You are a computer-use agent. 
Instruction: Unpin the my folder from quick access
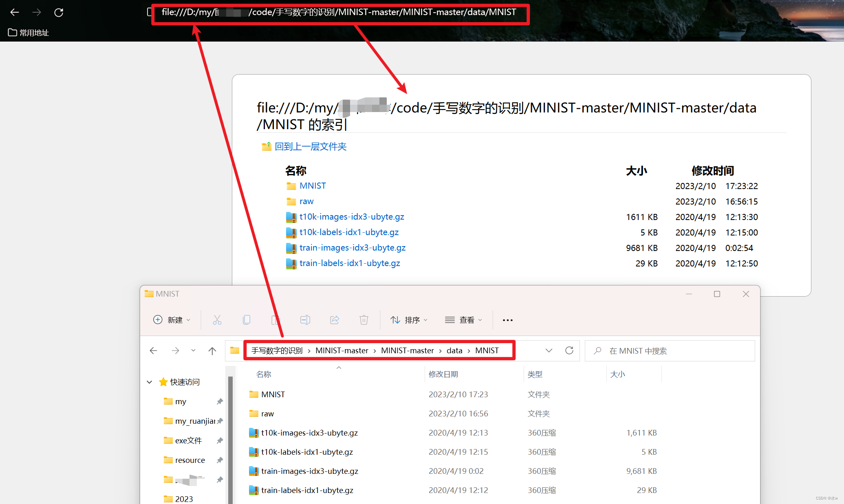[220, 401]
